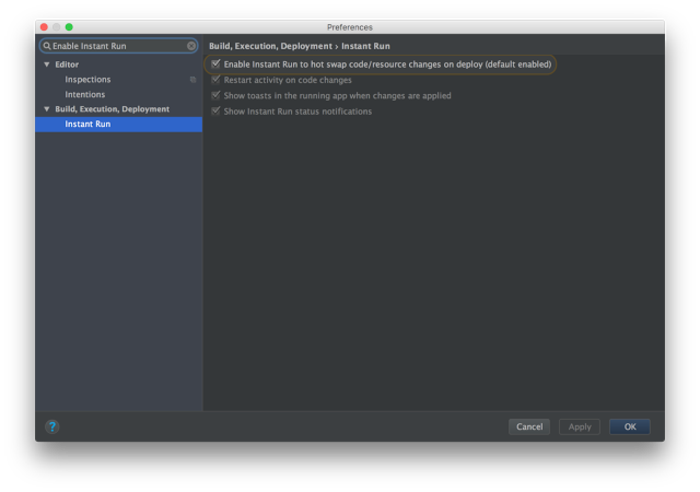Click the Apply button

pos(579,427)
